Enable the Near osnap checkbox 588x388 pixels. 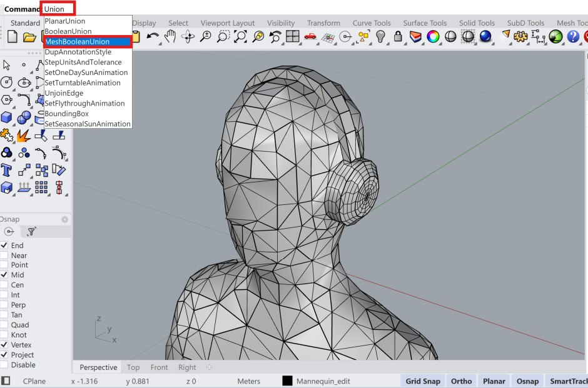pyautogui.click(x=4, y=256)
